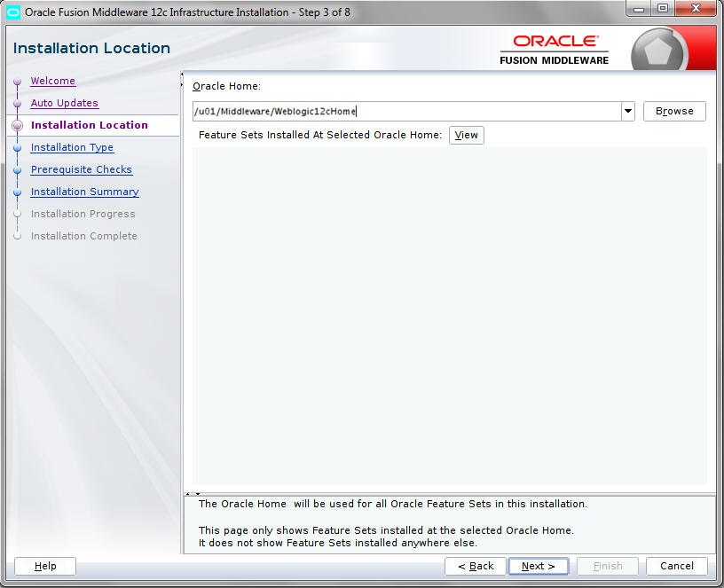Click the Welcome step bullet icon

coord(18,82)
